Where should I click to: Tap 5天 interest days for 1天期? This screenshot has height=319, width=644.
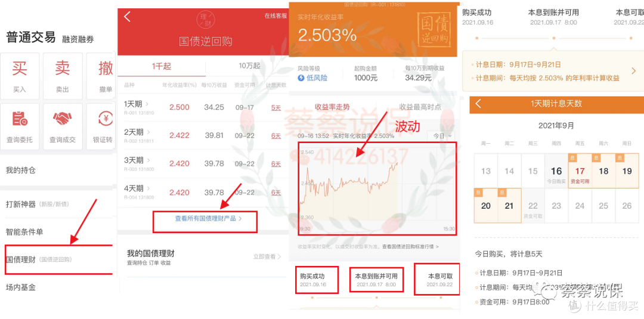pos(275,107)
